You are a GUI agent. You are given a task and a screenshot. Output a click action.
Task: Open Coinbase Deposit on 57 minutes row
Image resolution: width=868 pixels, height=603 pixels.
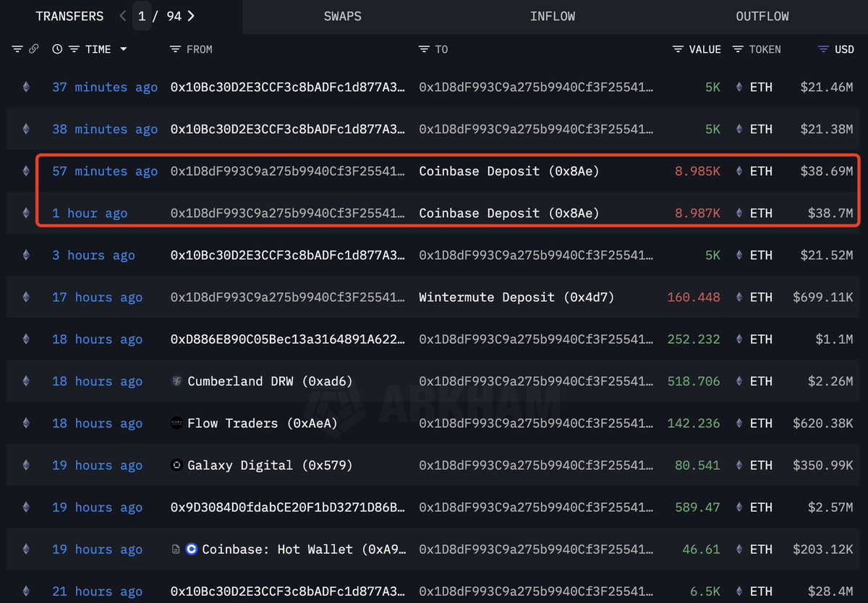509,171
